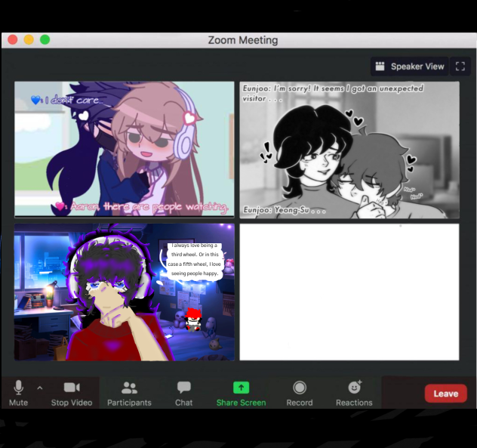Expand audio options arrow beside Mute
Viewport: 477px width, 448px height.
click(x=39, y=388)
